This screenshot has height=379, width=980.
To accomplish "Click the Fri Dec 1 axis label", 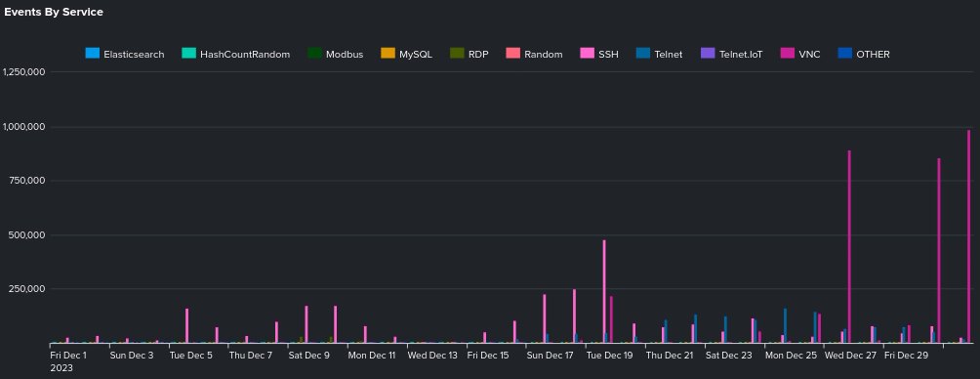I will coord(68,356).
